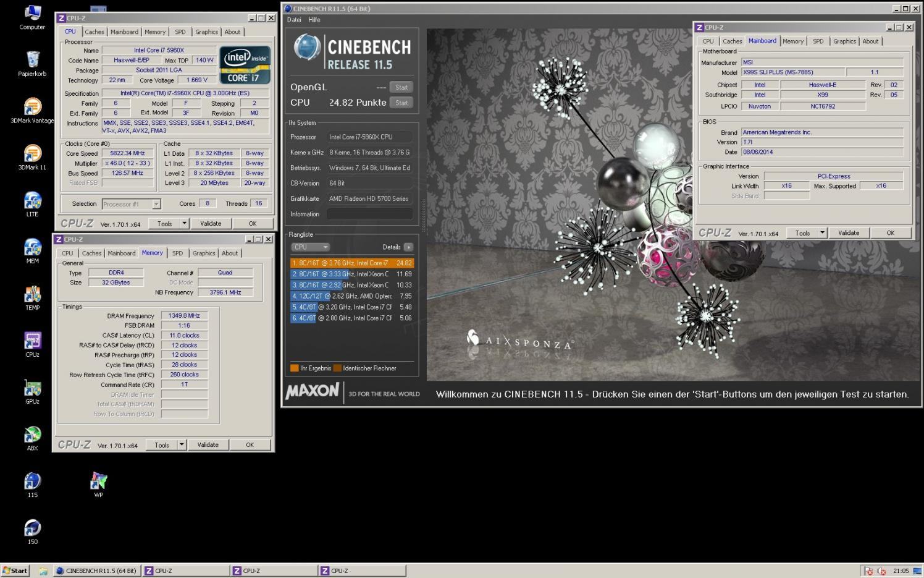Open Tools dropdown arrow in Memory CPU-Z window
The image size is (924, 578).
point(182,444)
